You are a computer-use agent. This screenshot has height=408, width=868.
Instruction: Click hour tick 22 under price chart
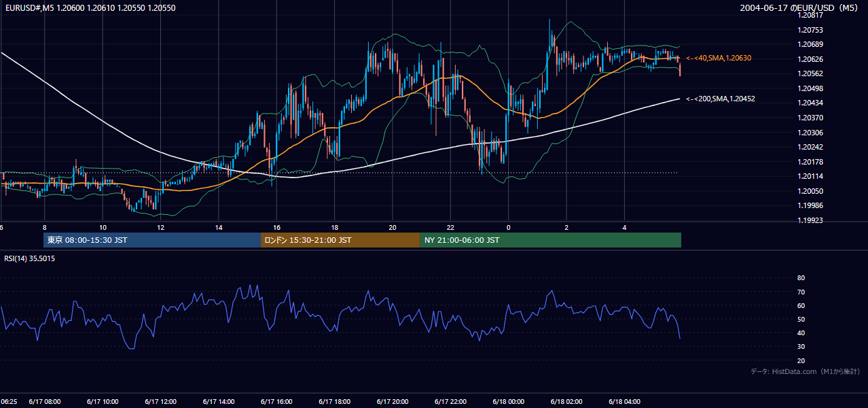coord(450,227)
